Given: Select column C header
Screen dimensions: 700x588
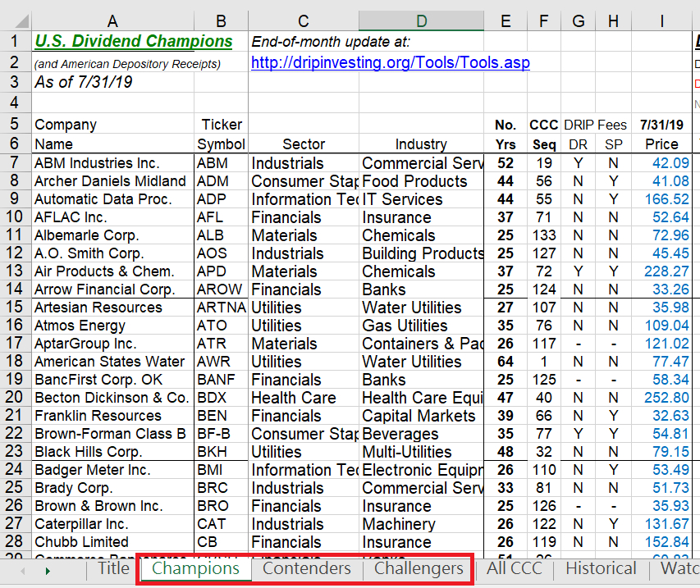Looking at the screenshot, I should 304,21.
